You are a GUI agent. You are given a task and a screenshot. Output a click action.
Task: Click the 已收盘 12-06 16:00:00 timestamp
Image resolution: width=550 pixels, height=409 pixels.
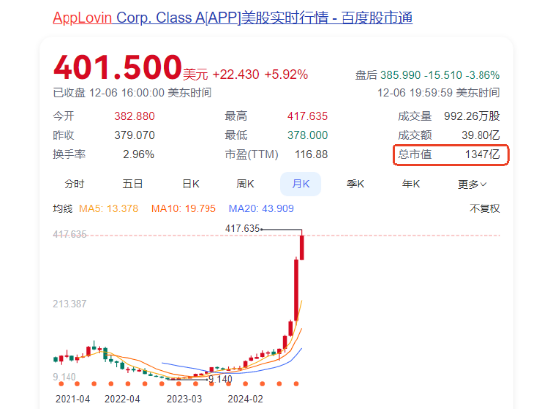(x=132, y=93)
